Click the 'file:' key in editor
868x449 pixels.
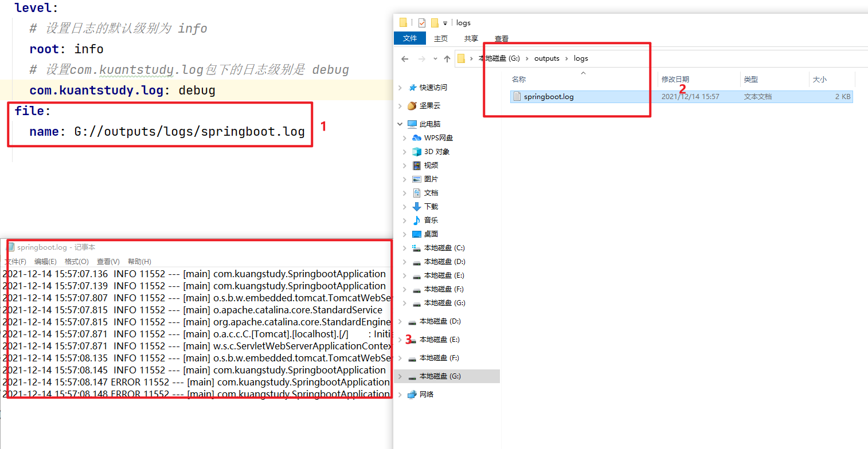pos(33,111)
